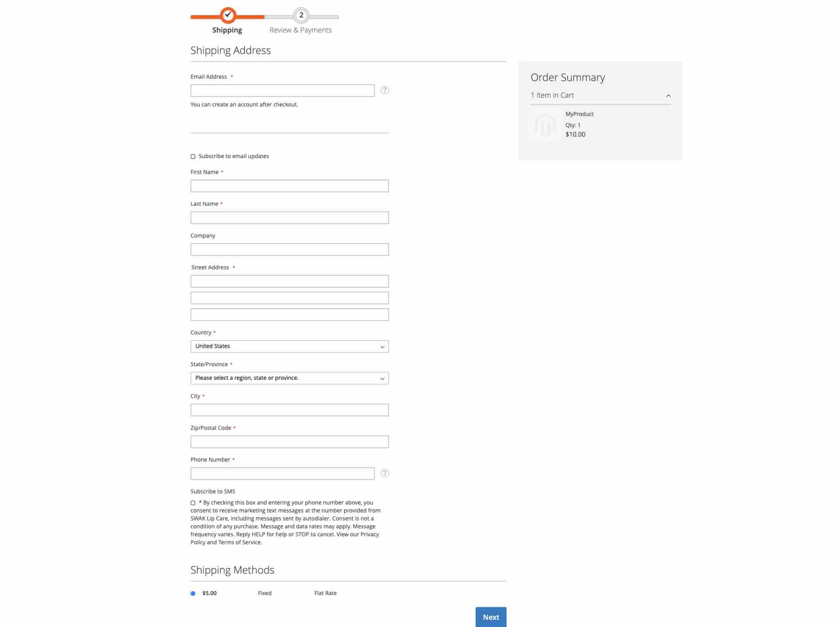Click the step 2 circle icon for Review
Image resolution: width=840 pixels, height=627 pixels.
pyautogui.click(x=300, y=14)
